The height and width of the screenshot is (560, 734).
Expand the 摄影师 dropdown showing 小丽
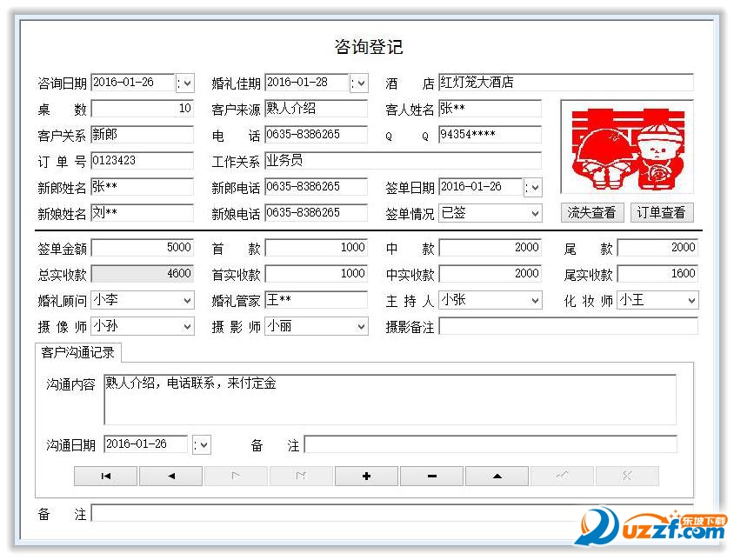[x=359, y=327]
